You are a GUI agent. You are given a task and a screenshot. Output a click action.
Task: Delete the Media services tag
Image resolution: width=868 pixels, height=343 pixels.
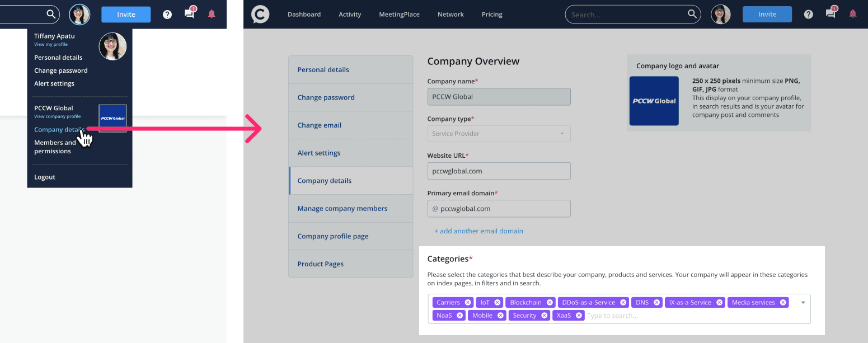coord(783,303)
